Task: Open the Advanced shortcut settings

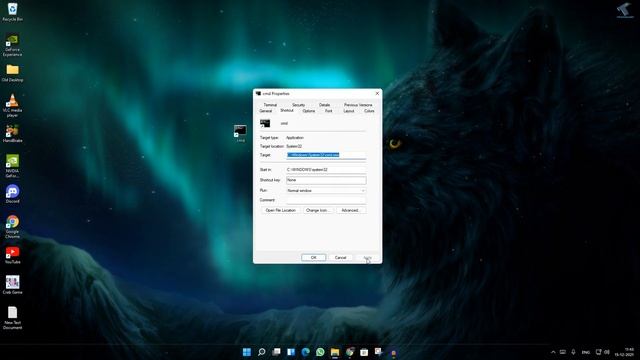Action: 351,210
